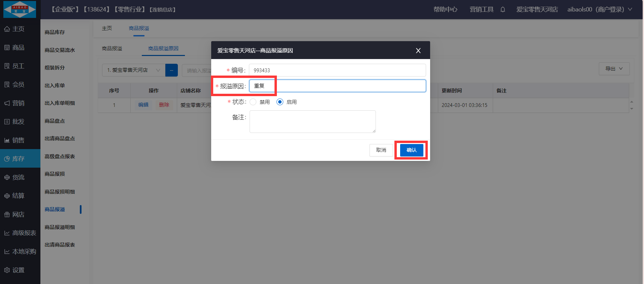Go to 出入库单 submenu item

[x=55, y=86]
